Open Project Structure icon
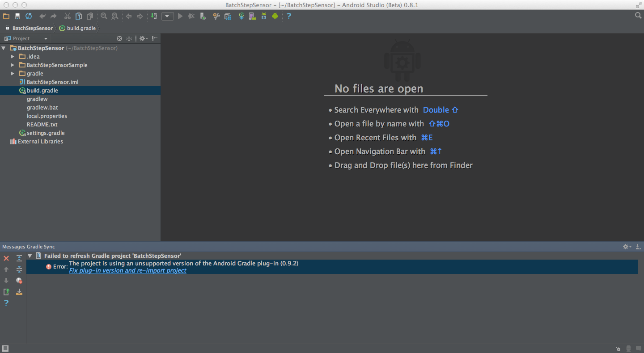The height and width of the screenshot is (353, 644). [x=228, y=16]
